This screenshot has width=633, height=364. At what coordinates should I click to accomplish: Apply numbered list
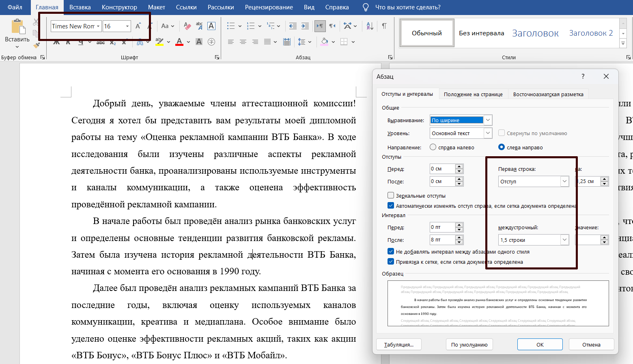coord(251,26)
